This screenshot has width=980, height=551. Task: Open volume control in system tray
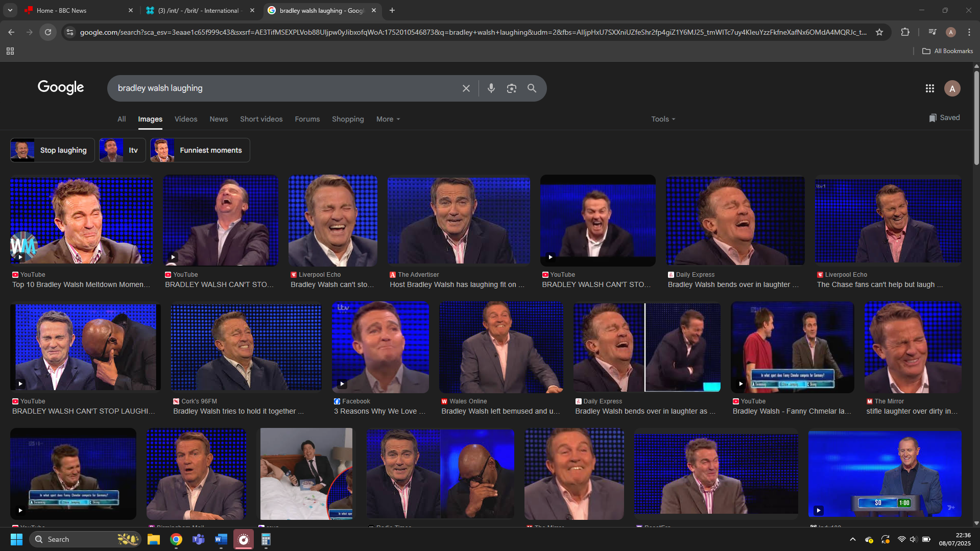pyautogui.click(x=913, y=539)
